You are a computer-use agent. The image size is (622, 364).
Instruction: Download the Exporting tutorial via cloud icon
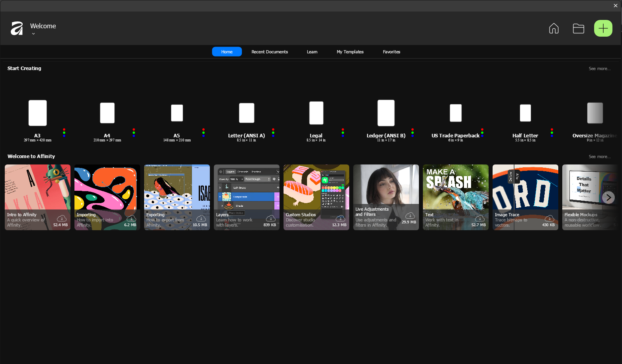(201, 218)
